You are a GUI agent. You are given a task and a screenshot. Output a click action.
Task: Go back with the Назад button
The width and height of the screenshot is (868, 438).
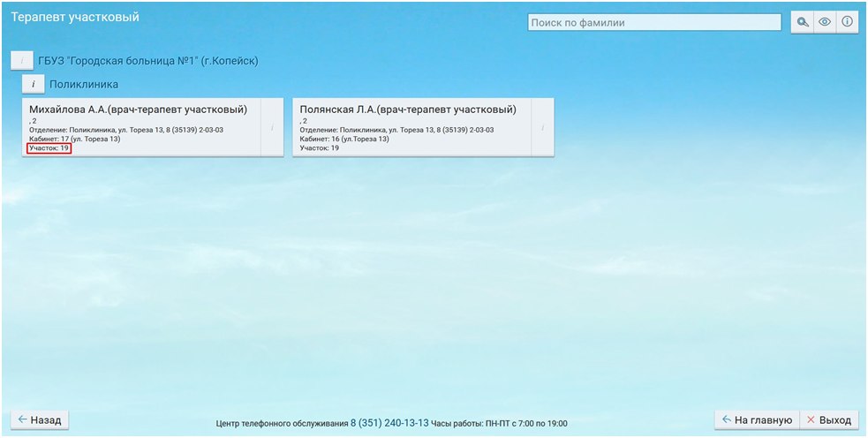click(x=40, y=420)
